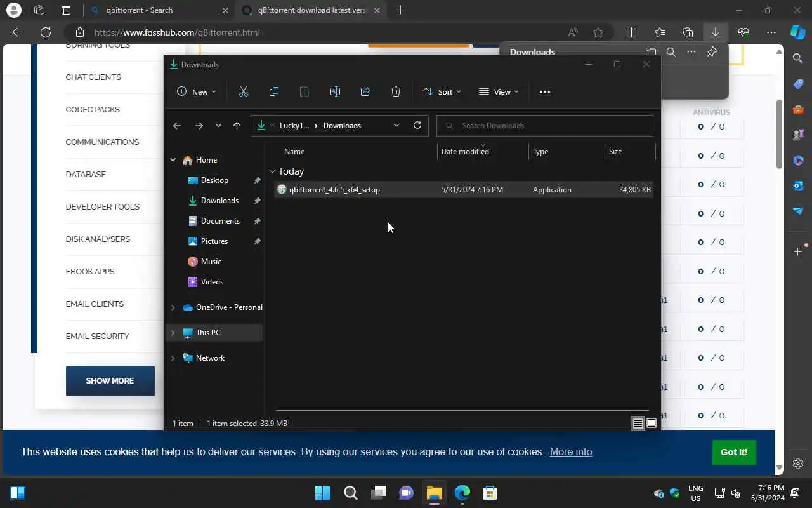Open Microsoft Store from the taskbar

490,493
